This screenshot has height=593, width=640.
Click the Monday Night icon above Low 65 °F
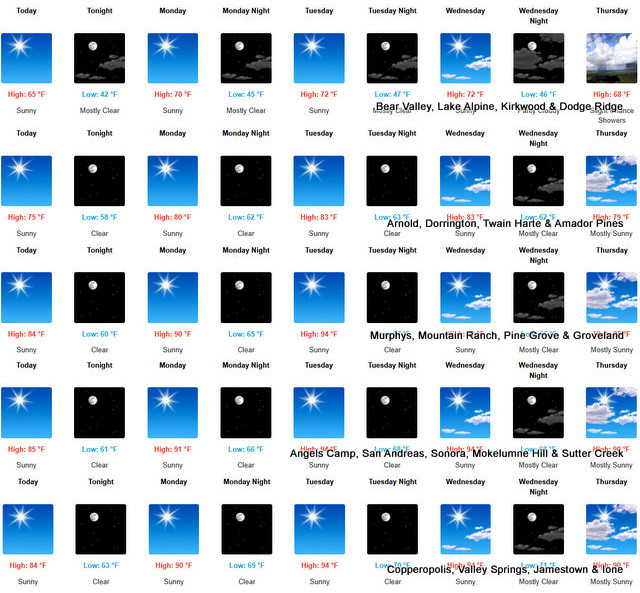(x=246, y=298)
